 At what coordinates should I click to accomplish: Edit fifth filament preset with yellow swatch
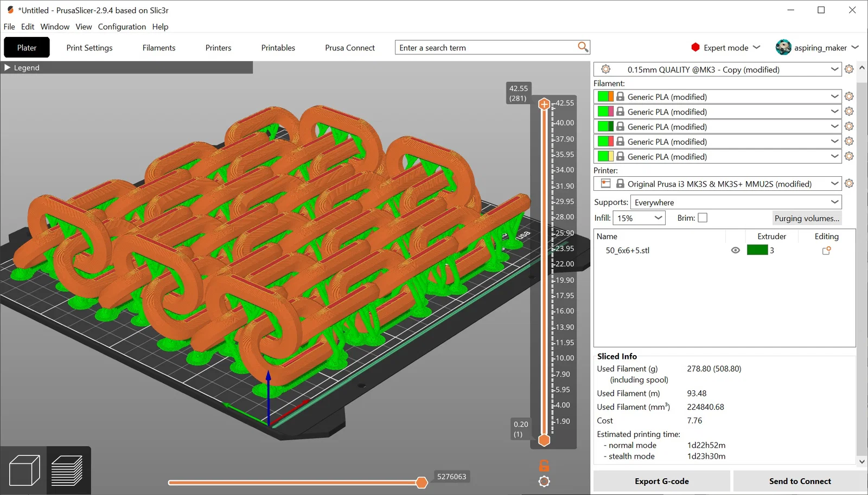[x=849, y=156]
